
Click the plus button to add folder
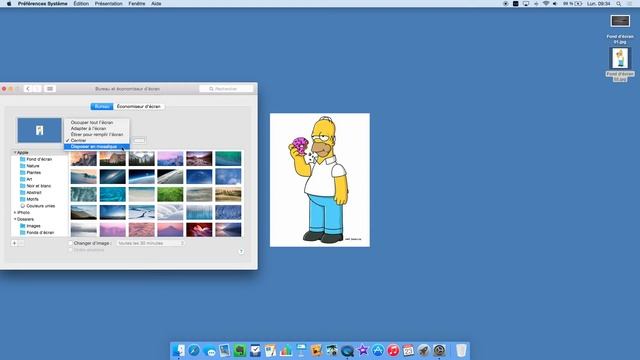[x=14, y=243]
